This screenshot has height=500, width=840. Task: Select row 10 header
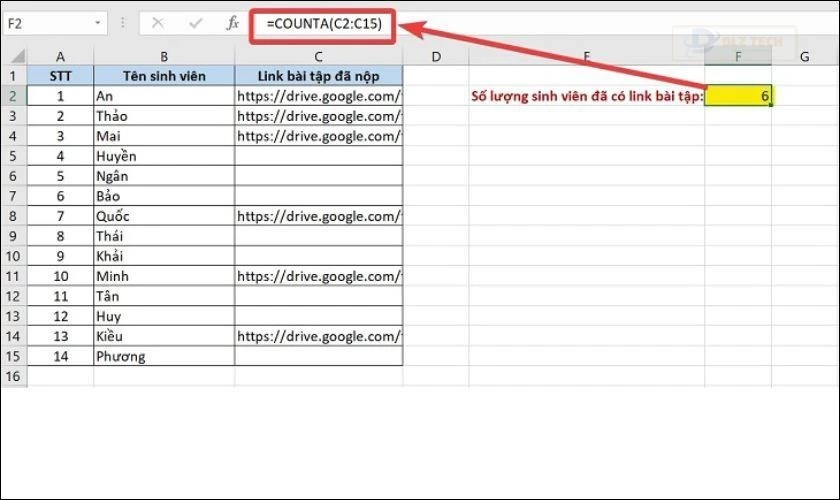coord(13,256)
